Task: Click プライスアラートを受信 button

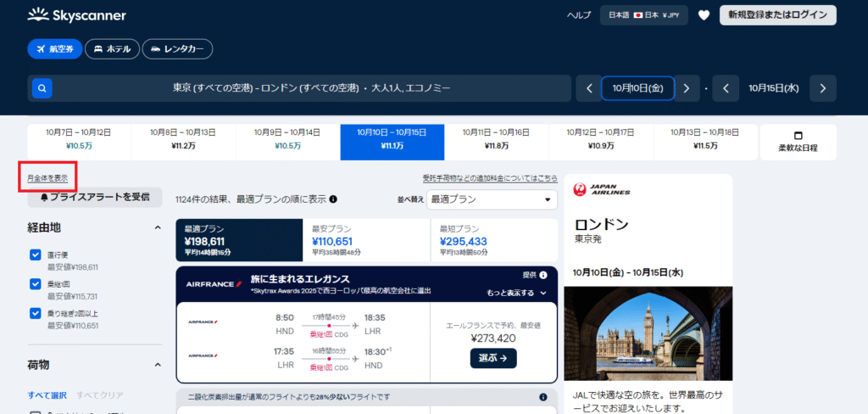Action: [x=95, y=198]
